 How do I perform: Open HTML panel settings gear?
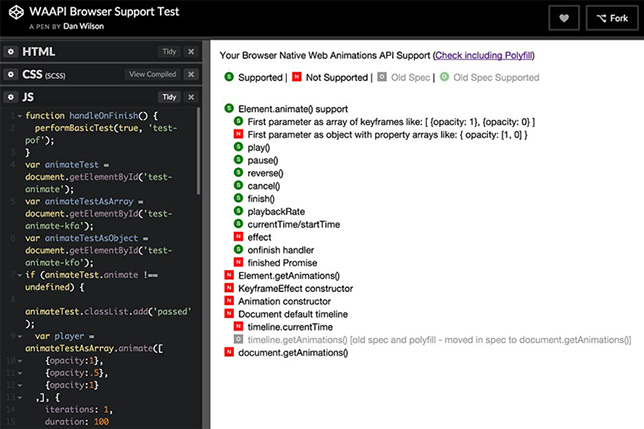tap(11, 52)
